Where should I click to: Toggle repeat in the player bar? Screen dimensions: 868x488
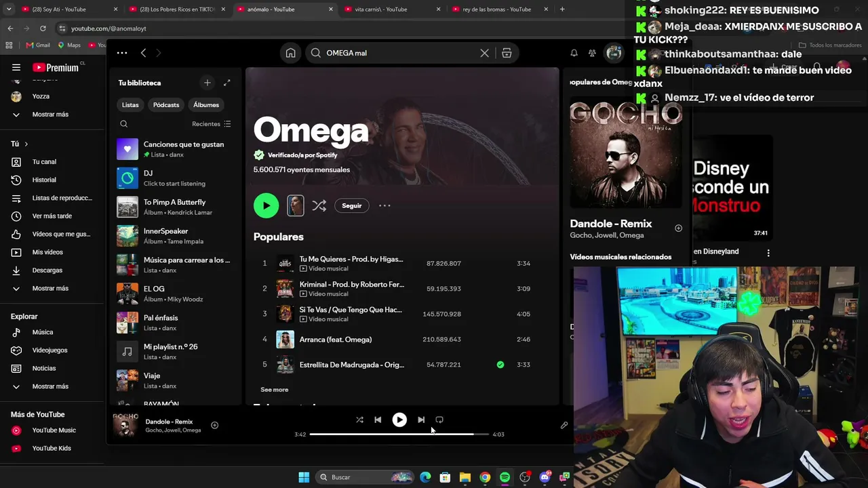pos(439,420)
